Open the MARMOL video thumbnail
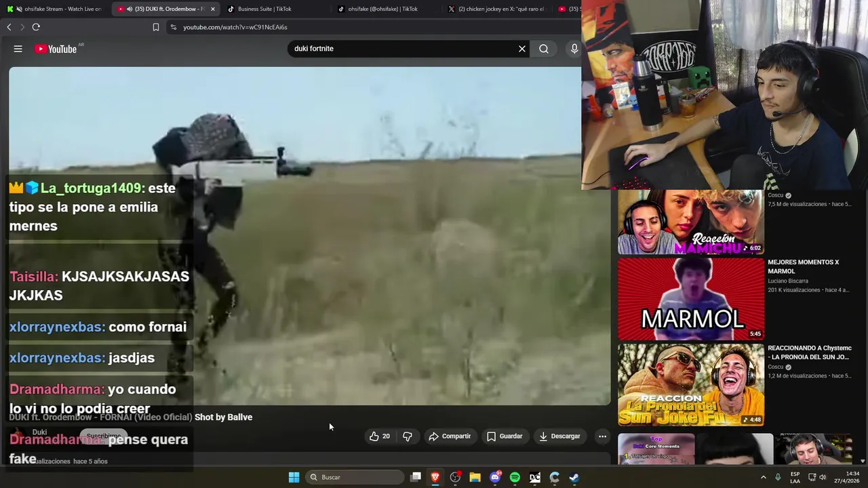The image size is (868, 488). [690, 299]
